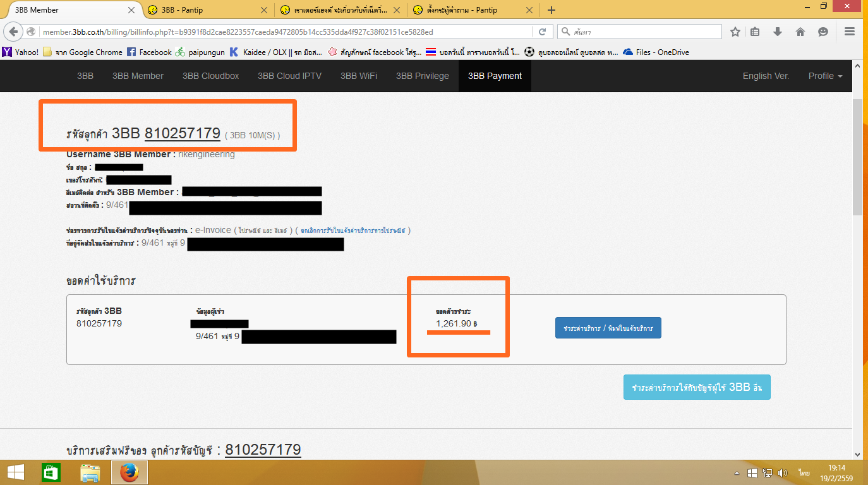Open the 'จาก Google Chrome' bookmarks folder
Viewport: 868px width, 485px height.
83,52
